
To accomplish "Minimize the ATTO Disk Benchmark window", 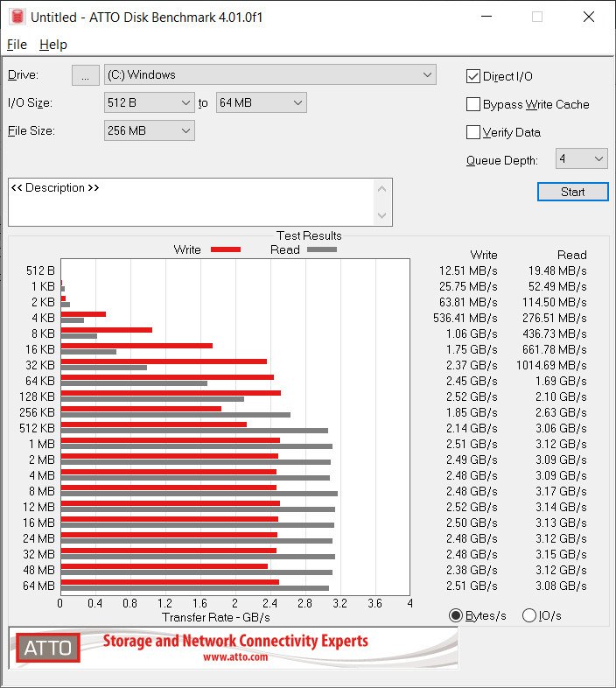I will (486, 17).
